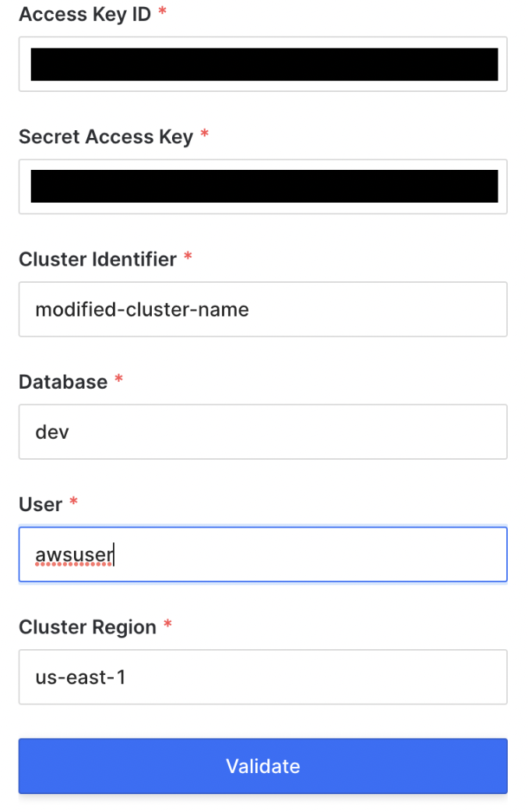Click the required asterisk beside Secret Access Key
The image size is (528, 812).
[205, 133]
